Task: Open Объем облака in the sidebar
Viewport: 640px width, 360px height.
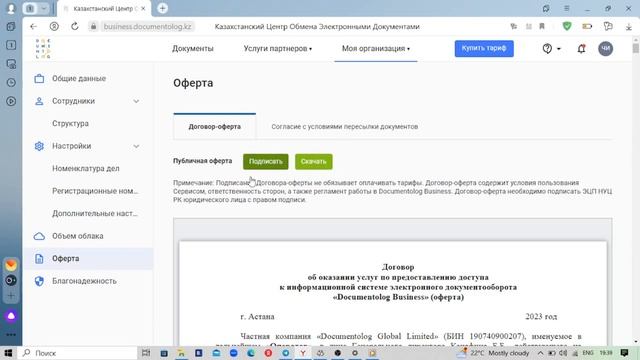Action: coord(78,236)
